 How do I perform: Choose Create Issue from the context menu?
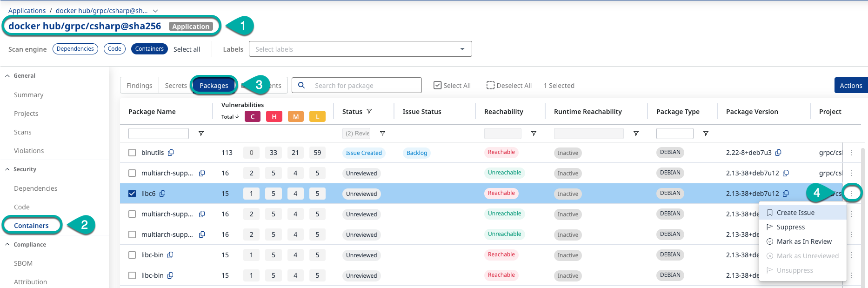(795, 213)
